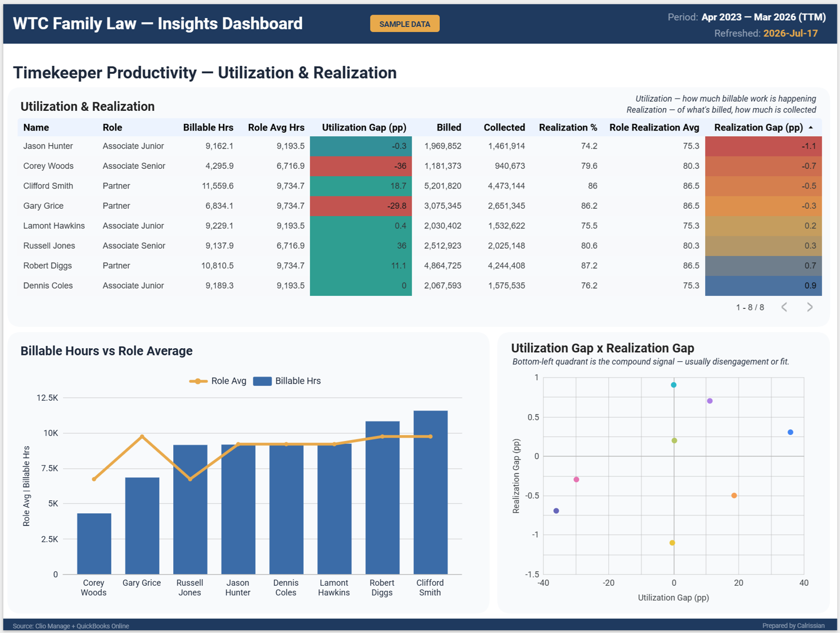Click Robert Diggs' collected value 4,244,408
This screenshot has width=840, height=633.
[x=507, y=266]
